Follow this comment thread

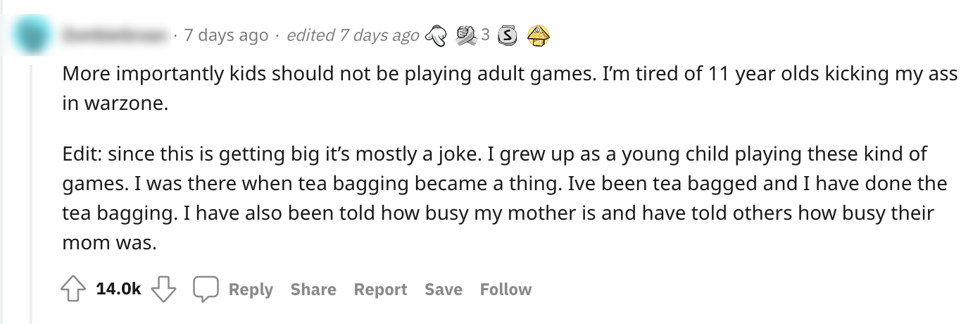(x=505, y=289)
